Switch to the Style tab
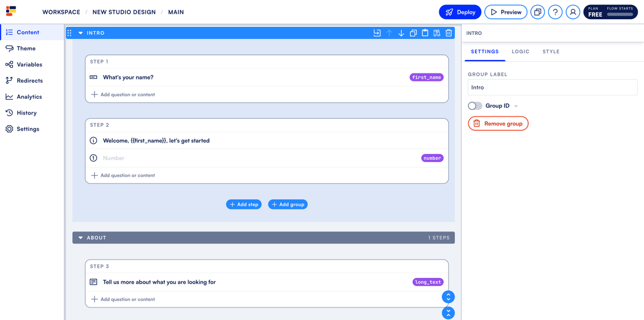Viewport: 644px width, 320px height. [x=551, y=52]
